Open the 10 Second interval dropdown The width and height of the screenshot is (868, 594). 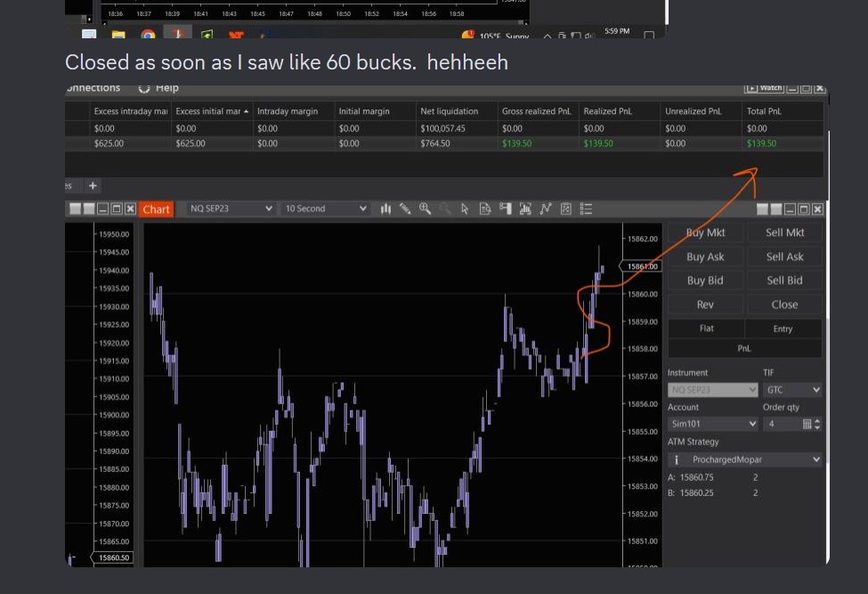(325, 208)
